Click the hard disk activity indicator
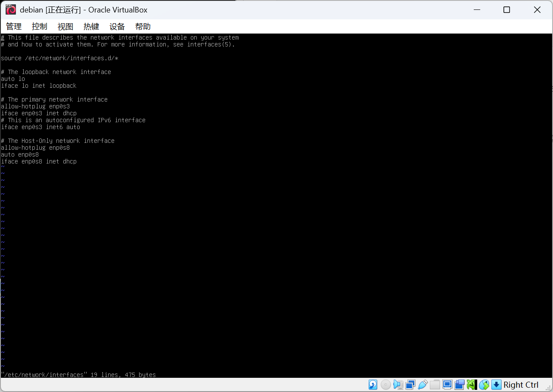 click(x=373, y=385)
